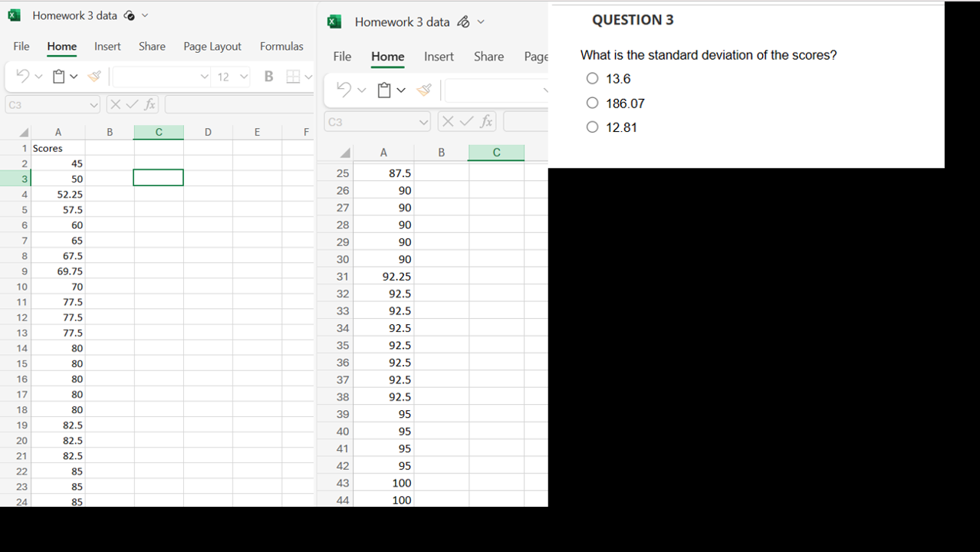Expand the Name Box dropdown showing C3
980x552 pixels.
click(94, 104)
